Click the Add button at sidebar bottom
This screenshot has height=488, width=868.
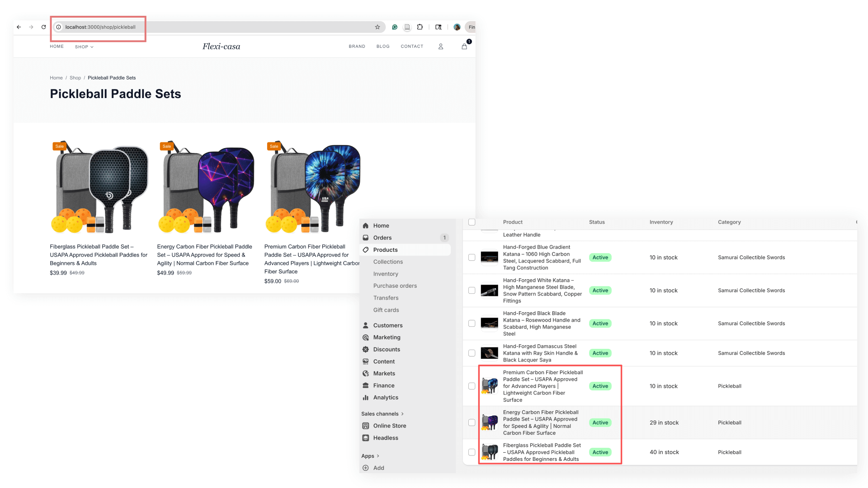pyautogui.click(x=379, y=468)
